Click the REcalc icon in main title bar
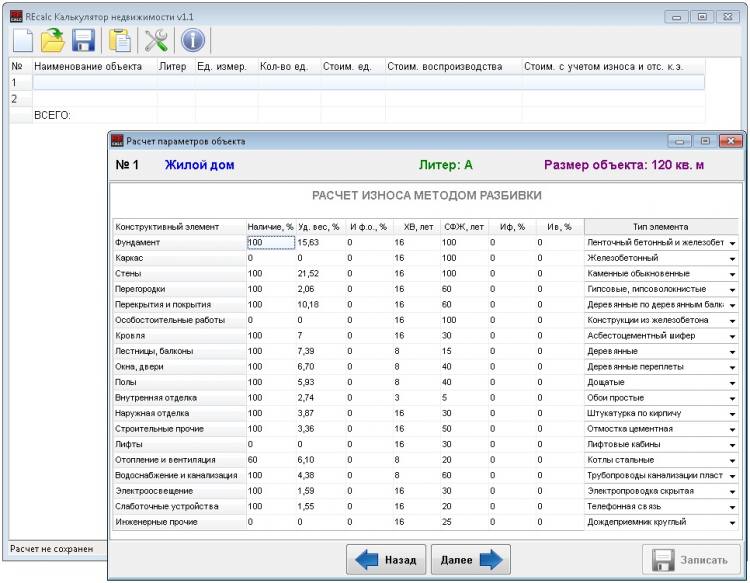This screenshot has width=750, height=583. (14, 17)
